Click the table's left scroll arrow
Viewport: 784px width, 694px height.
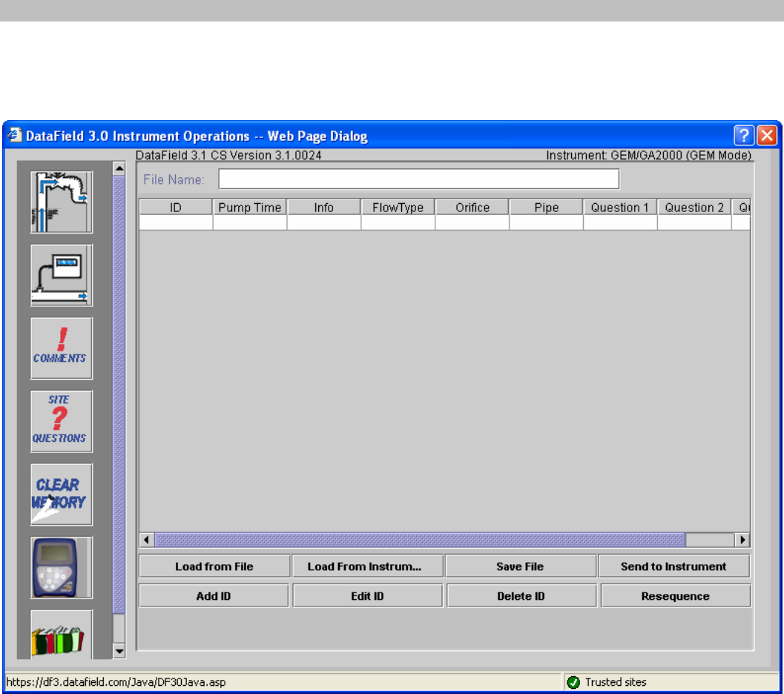pos(147,540)
